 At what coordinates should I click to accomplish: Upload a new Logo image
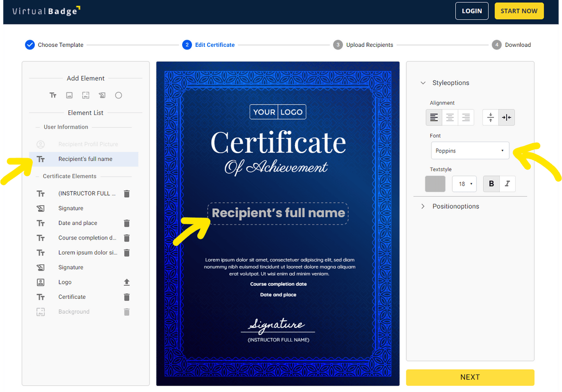tap(126, 282)
